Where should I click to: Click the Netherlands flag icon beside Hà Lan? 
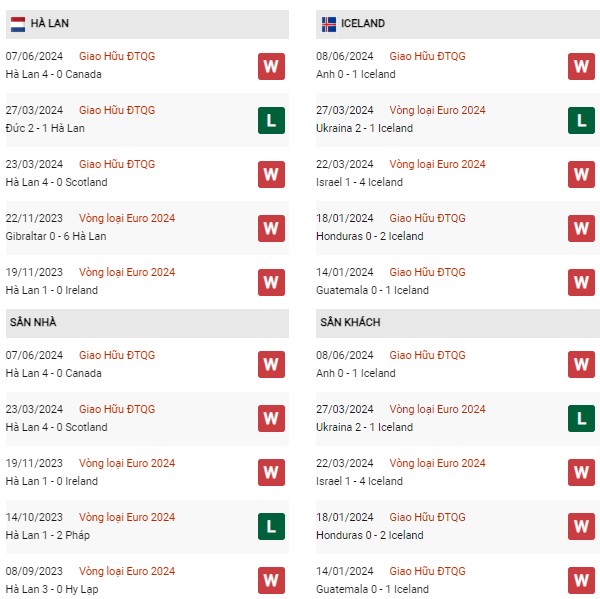pos(18,24)
